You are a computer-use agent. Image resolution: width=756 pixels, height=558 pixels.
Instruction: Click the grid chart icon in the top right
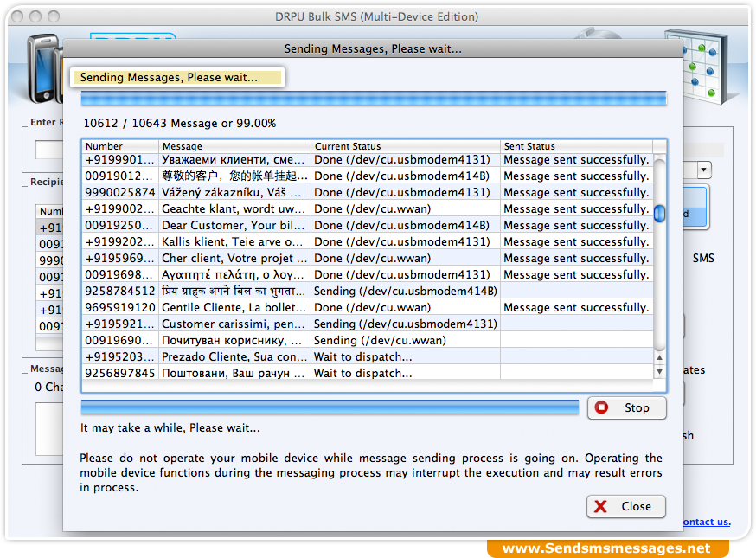tap(698, 65)
